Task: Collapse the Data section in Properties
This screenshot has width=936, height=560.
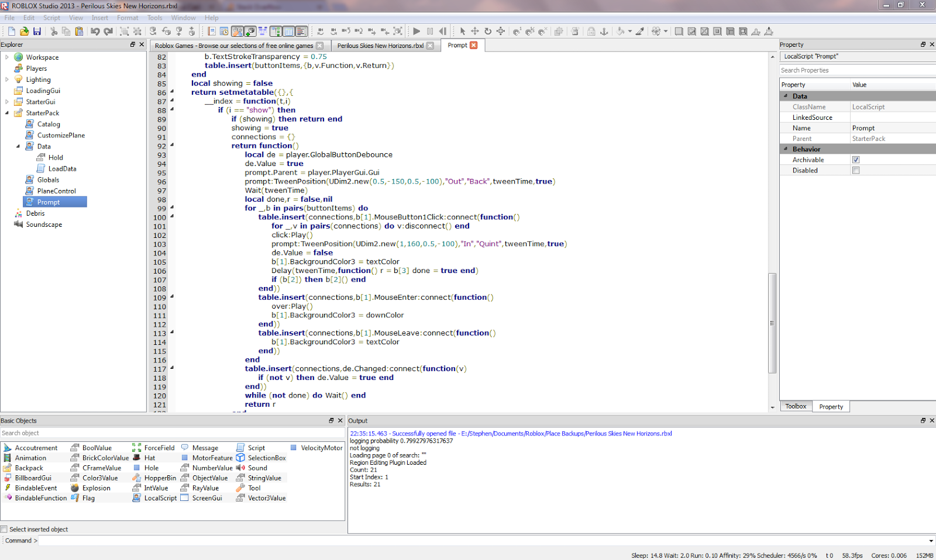Action: coord(786,96)
